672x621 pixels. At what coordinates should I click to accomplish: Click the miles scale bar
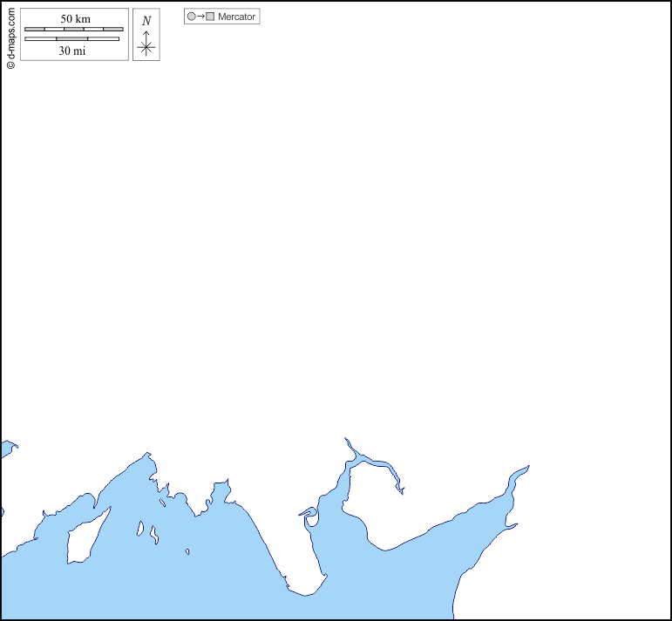(x=71, y=39)
